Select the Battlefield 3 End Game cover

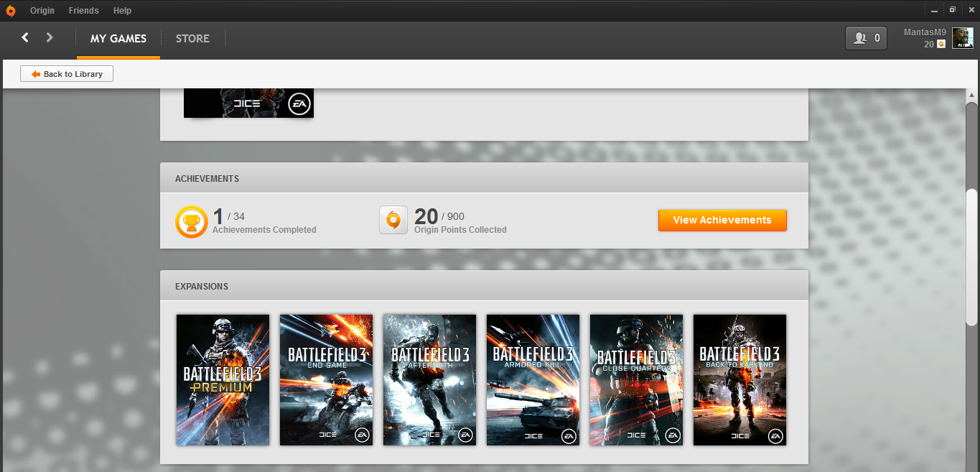[327, 380]
